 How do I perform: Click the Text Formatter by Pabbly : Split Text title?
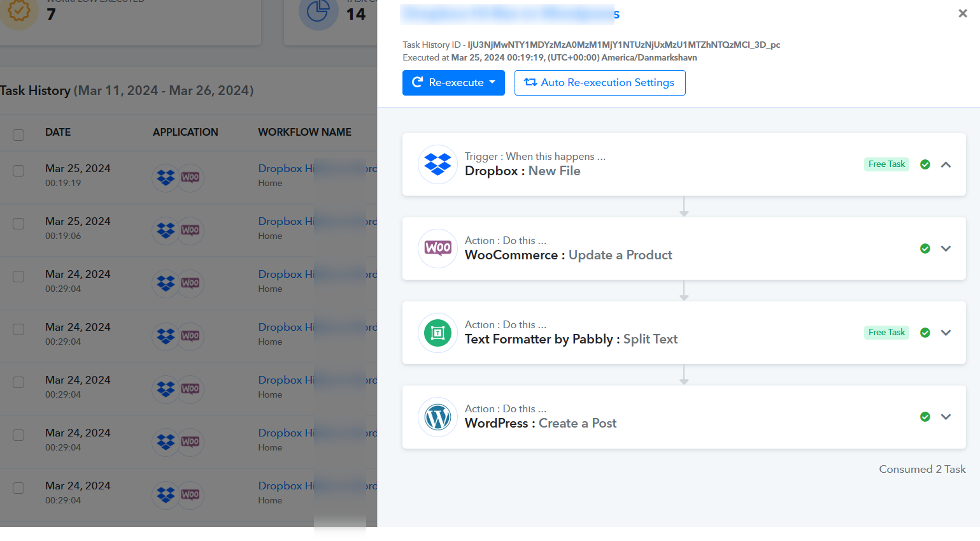pos(571,339)
